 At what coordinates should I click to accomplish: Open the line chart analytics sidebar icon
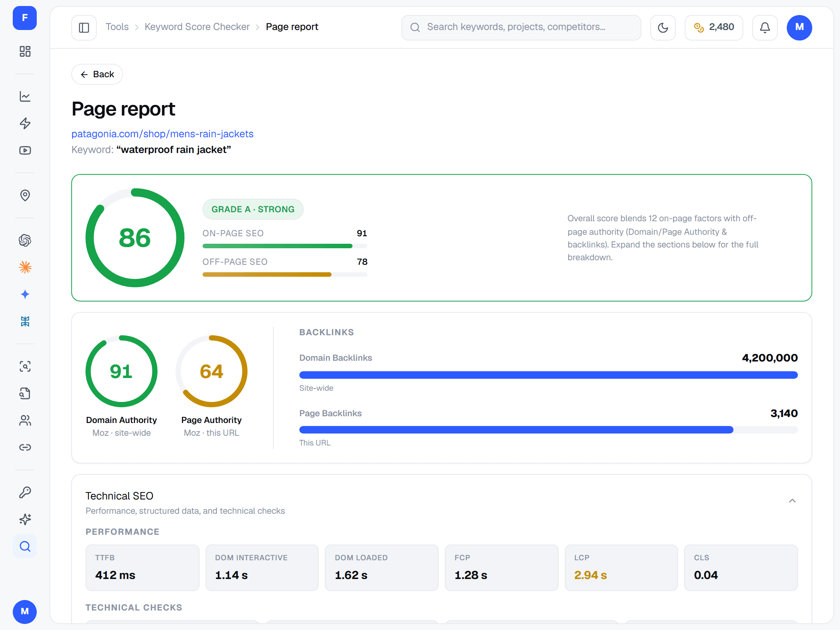tap(25, 96)
